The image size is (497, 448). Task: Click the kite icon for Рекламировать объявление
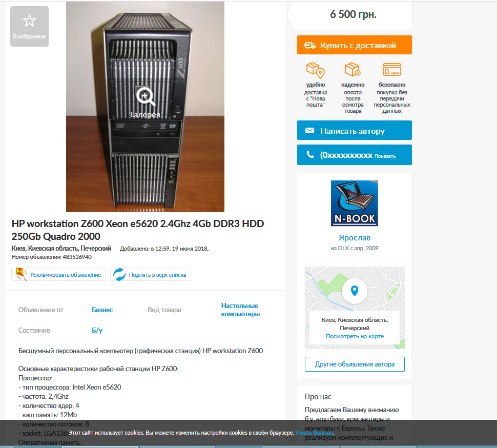(x=21, y=274)
